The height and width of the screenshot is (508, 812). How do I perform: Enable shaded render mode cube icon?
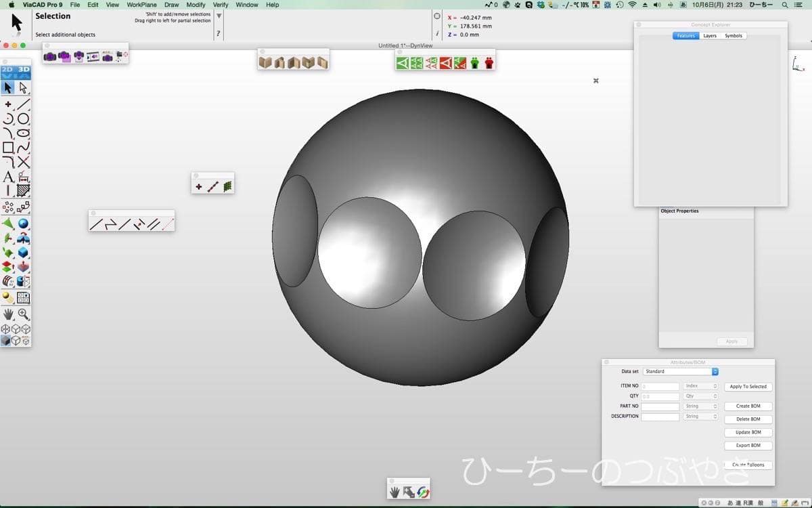[x=6, y=341]
